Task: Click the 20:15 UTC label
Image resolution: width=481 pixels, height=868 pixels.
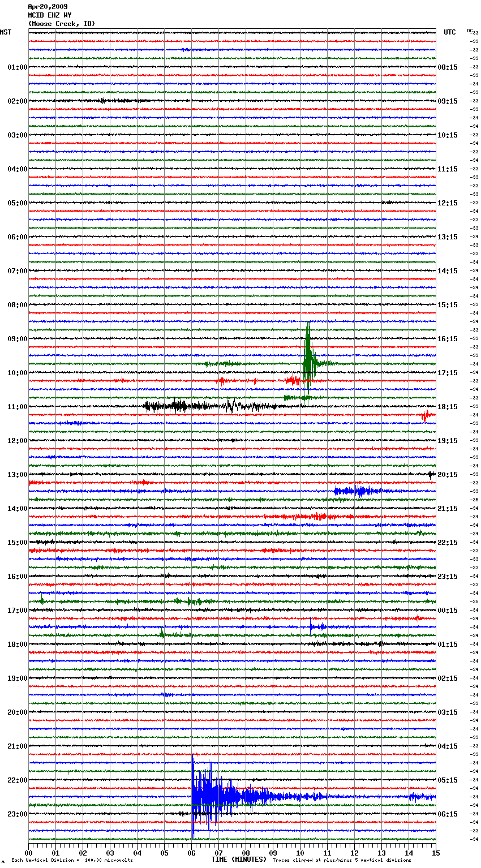Action: tap(448, 475)
